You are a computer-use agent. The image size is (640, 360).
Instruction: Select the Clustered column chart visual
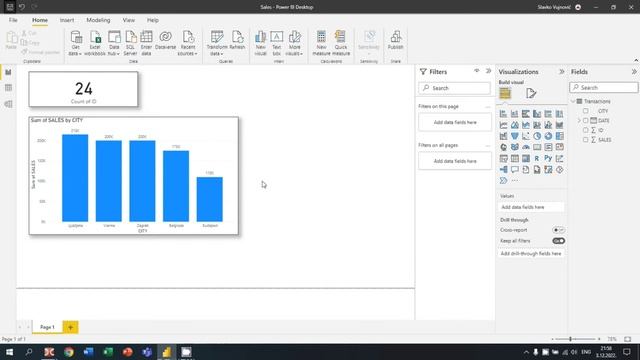537,114
